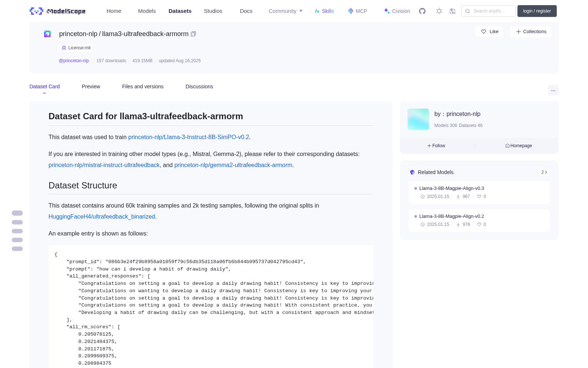The image size is (588, 368).
Task: Click the '157 downloads' text
Action: (x=111, y=61)
